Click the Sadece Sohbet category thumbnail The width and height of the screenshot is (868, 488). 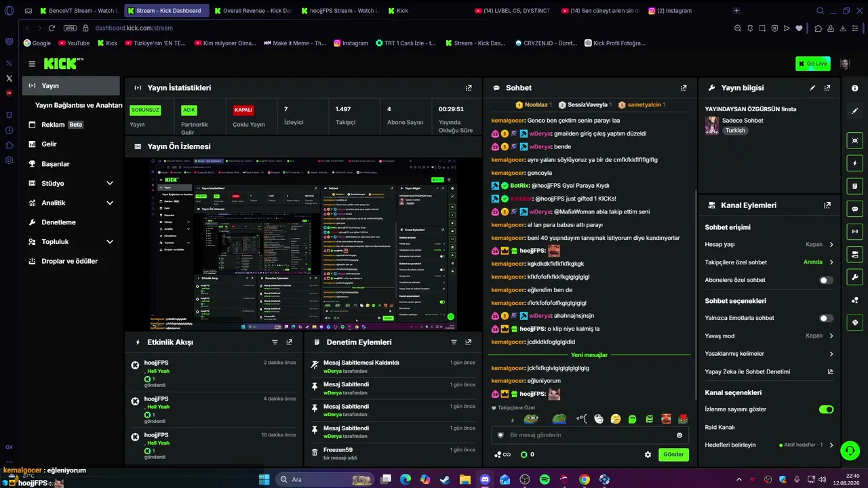[711, 125]
